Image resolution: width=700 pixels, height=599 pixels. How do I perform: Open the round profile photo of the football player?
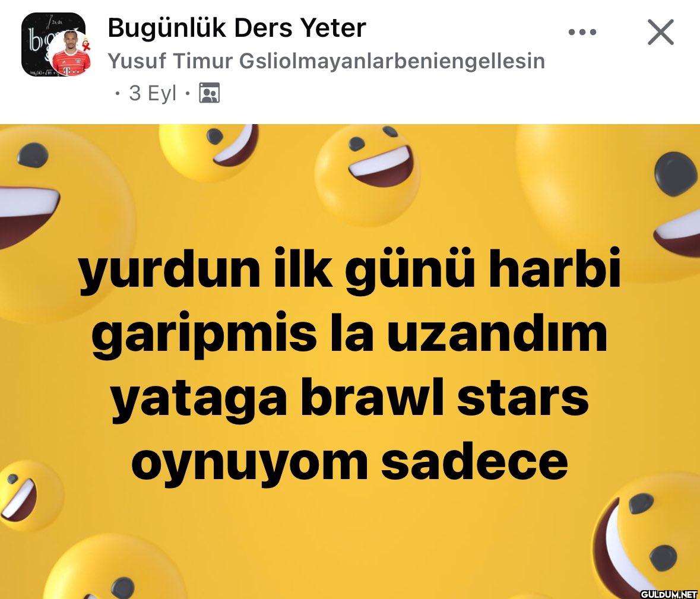71,53
